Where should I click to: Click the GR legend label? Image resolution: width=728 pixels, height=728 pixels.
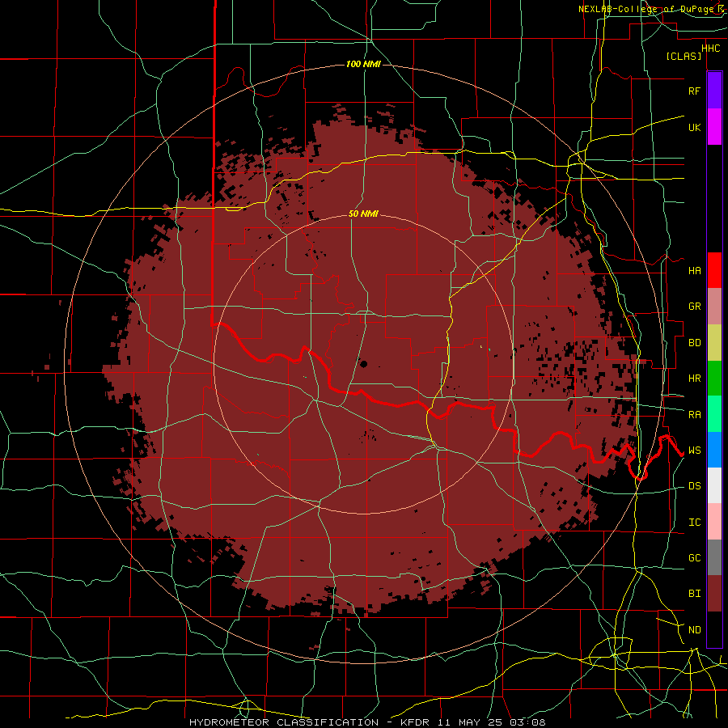(x=694, y=307)
